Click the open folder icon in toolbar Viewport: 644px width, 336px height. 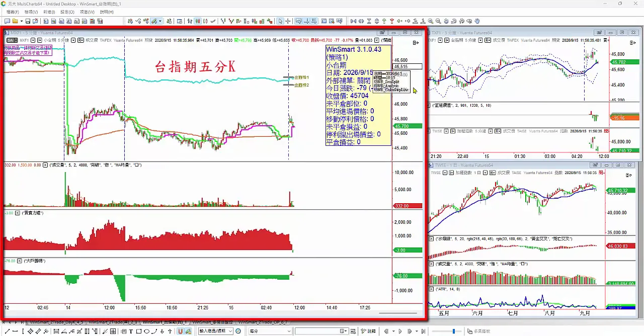coord(15,21)
